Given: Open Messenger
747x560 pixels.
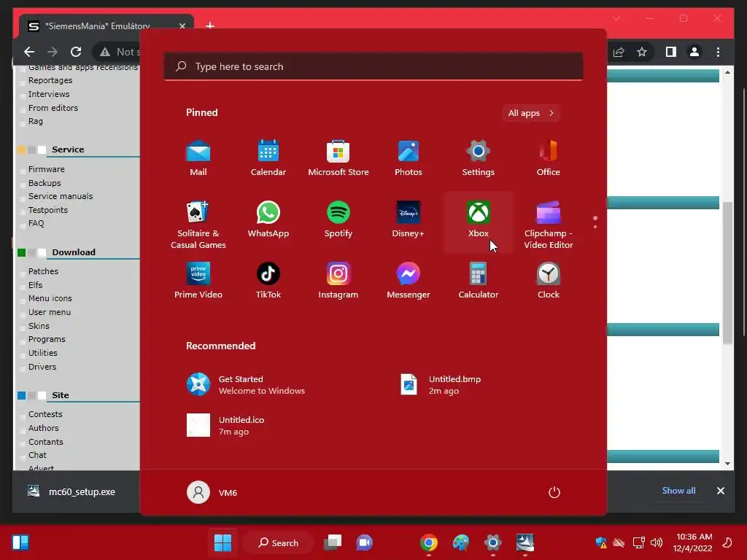Looking at the screenshot, I should (x=409, y=281).
